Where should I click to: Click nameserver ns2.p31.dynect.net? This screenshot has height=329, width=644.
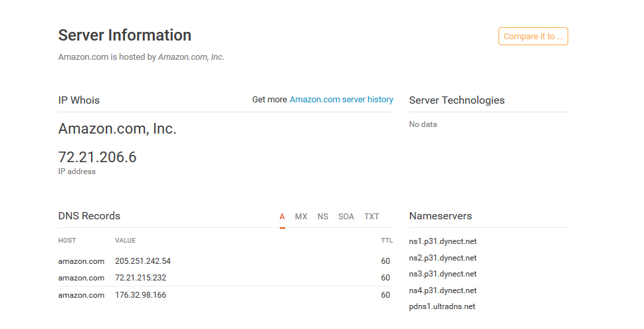(443, 258)
